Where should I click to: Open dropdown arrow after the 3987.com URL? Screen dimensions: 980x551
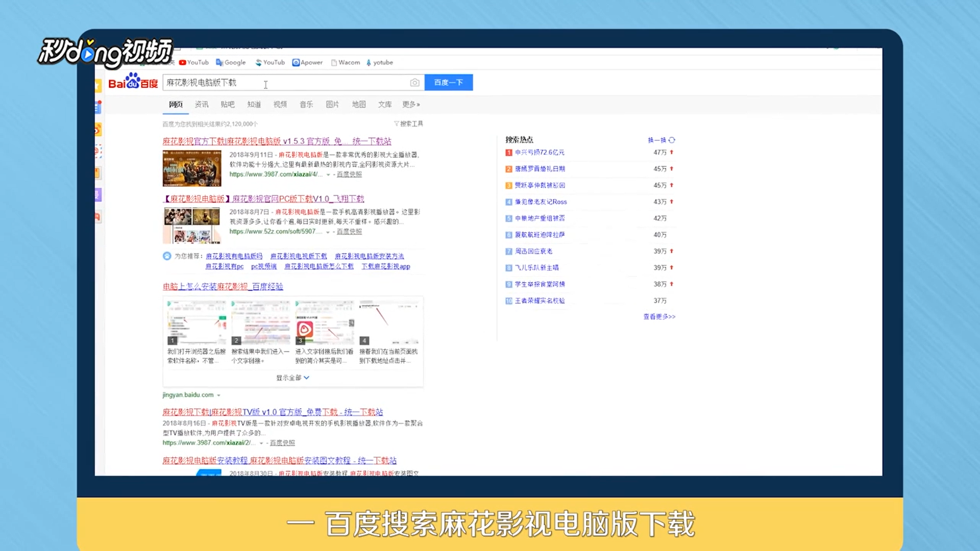point(328,174)
